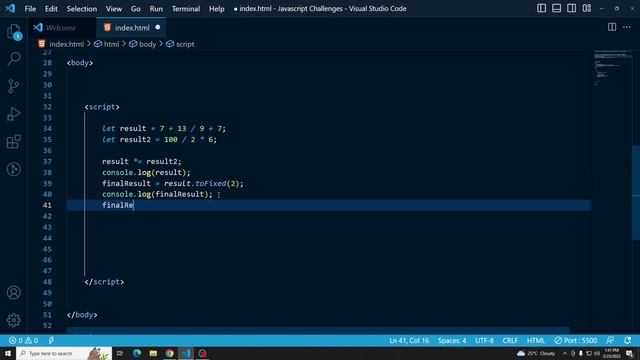Open the Live Share icon in activity bar
This screenshot has height=360, width=640.
click(x=14, y=169)
